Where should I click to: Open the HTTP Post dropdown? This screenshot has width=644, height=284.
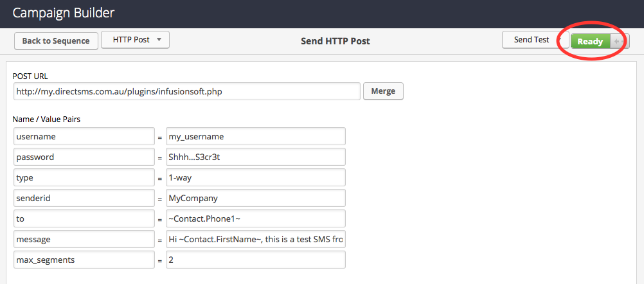(135, 40)
